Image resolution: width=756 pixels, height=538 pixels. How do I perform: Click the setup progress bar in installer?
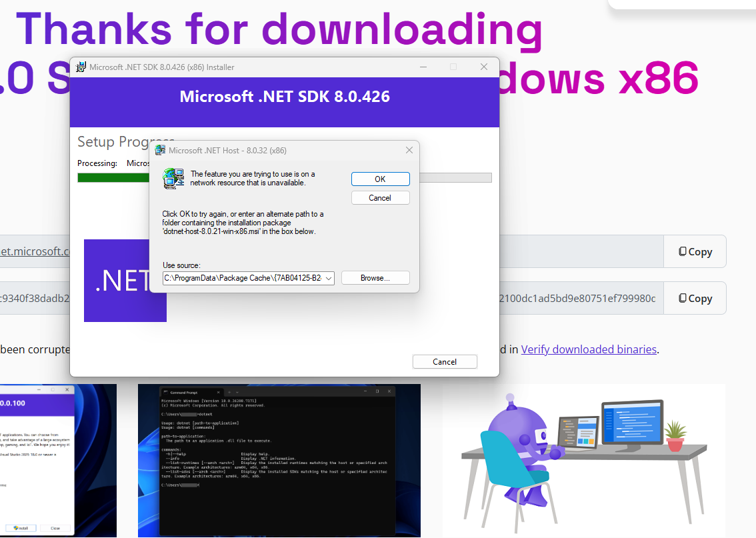coord(285,178)
